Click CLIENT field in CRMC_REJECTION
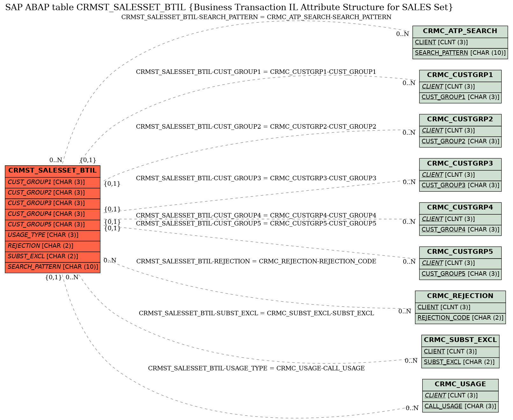 [x=460, y=308]
